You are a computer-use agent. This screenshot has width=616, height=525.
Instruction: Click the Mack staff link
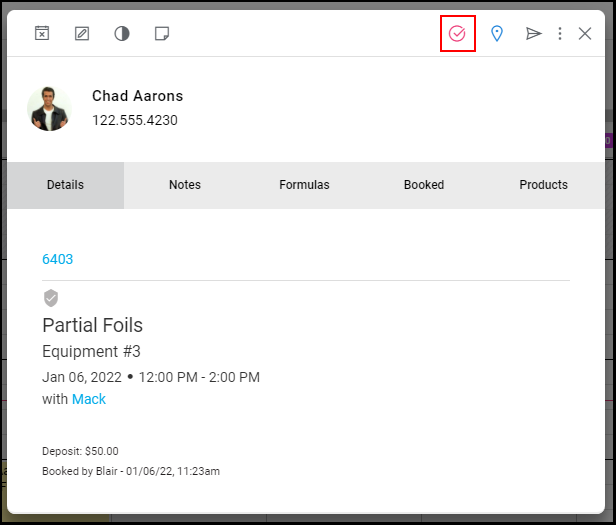89,399
